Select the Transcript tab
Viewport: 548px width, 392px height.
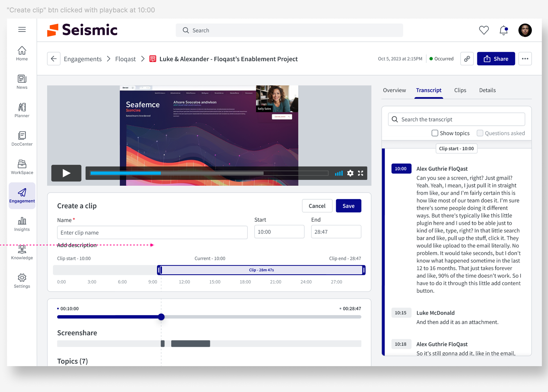(x=429, y=90)
